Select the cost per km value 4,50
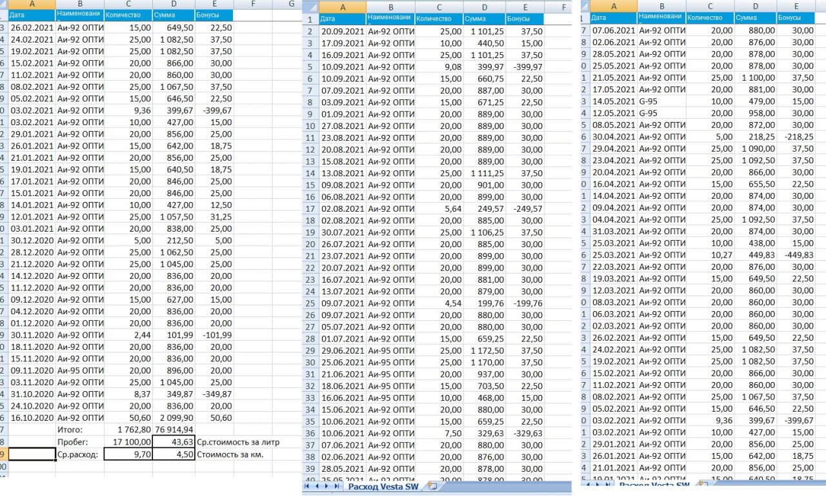 pos(173,454)
